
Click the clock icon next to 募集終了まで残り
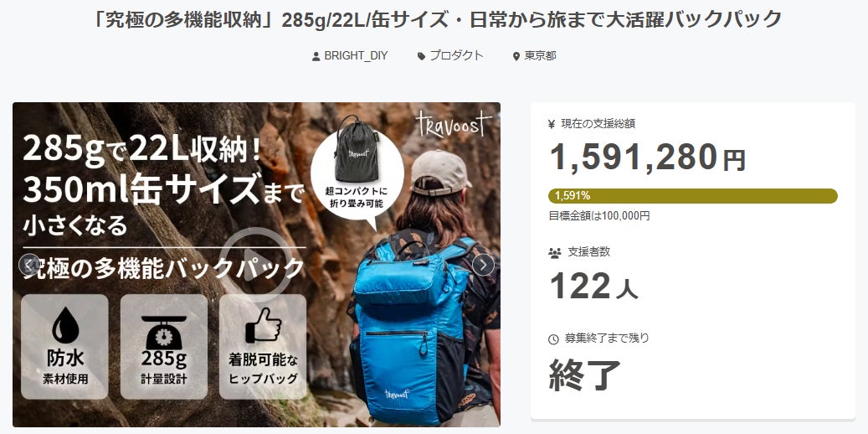[553, 338]
